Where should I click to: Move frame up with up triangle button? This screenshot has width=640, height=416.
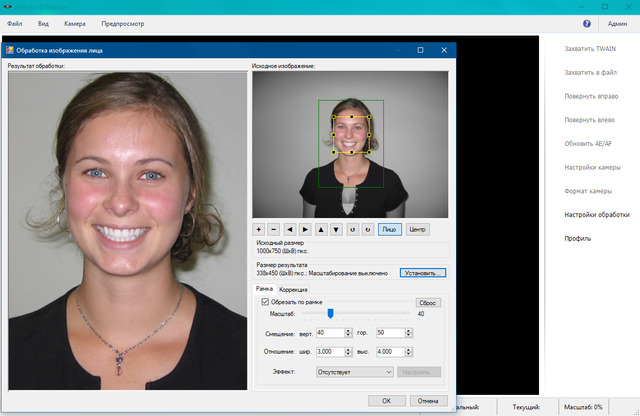tap(321, 229)
